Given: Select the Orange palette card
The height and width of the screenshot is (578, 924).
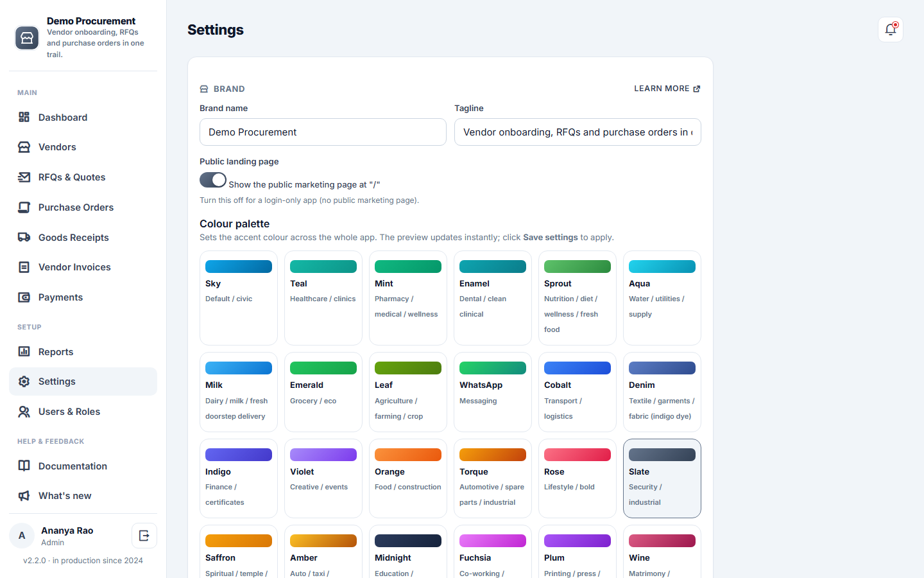Looking at the screenshot, I should [408, 478].
